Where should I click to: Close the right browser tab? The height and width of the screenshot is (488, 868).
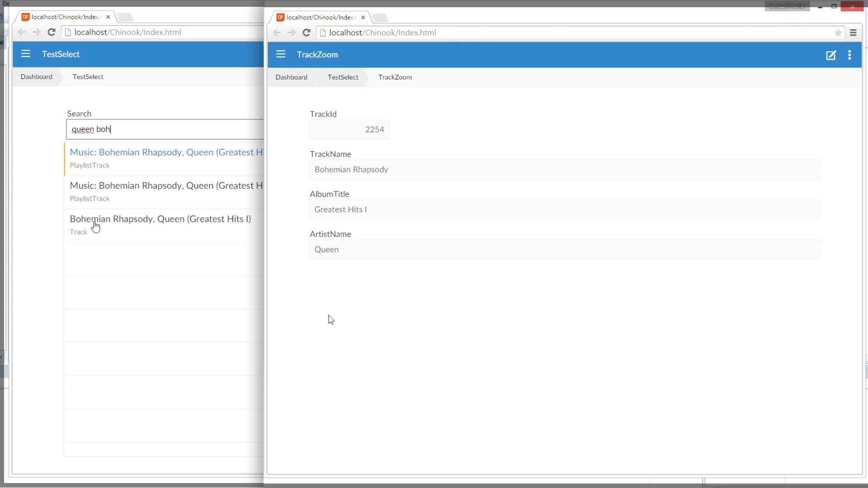pos(363,18)
